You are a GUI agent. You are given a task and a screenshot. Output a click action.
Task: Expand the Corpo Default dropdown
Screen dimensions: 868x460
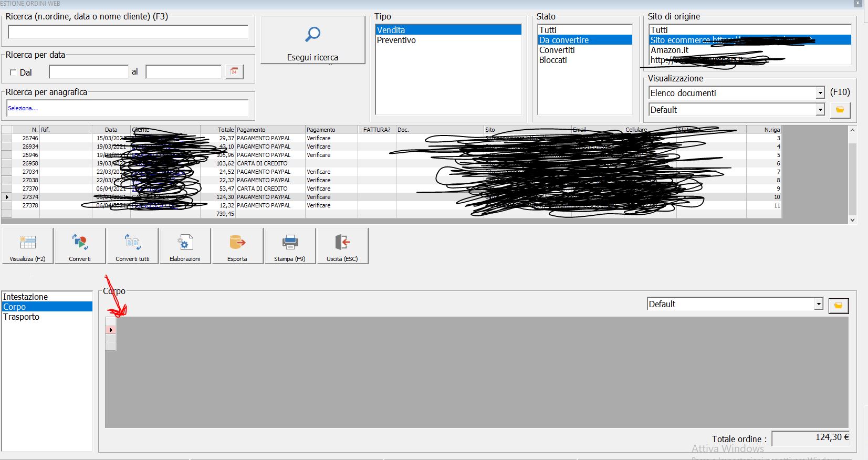pos(819,304)
